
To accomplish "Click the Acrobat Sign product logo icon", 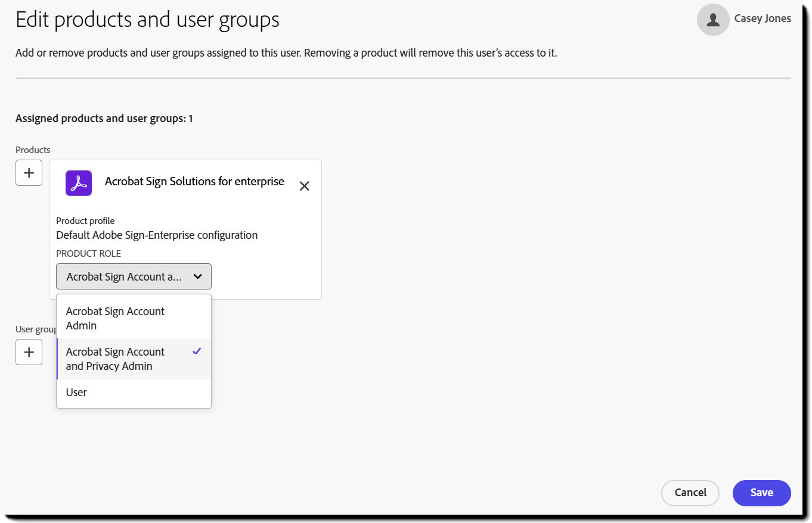I will pyautogui.click(x=78, y=183).
